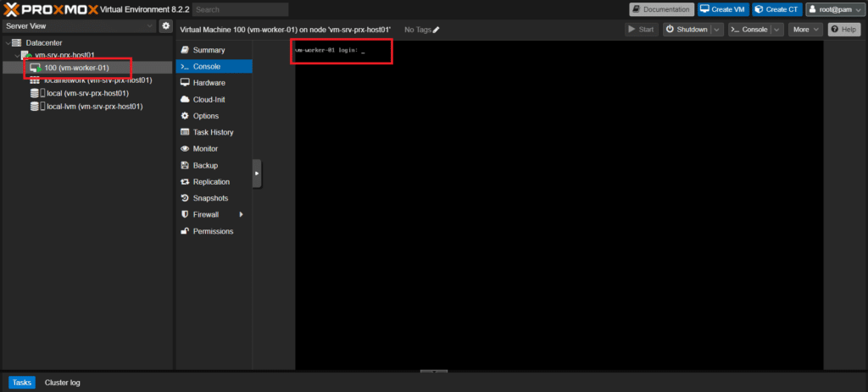The width and height of the screenshot is (868, 392).
Task: Collapse the vm-srv-prx-host01 node arrow
Action: 16,55
